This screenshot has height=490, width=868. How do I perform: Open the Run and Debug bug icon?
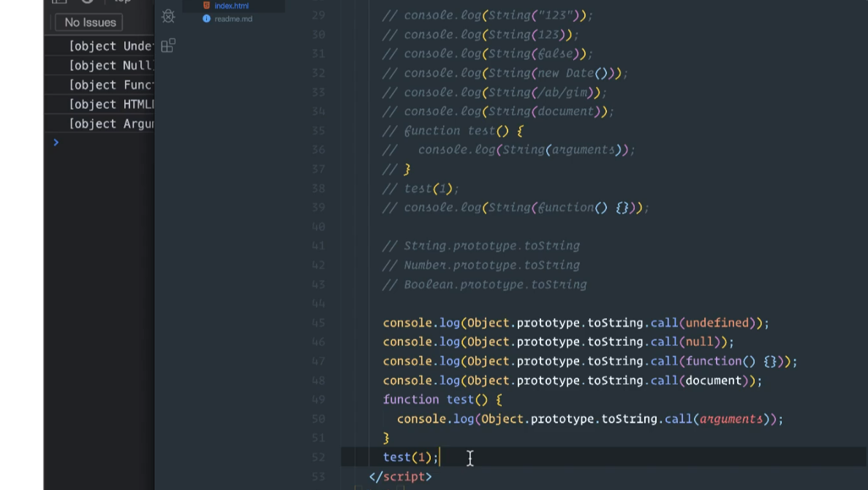coord(168,16)
